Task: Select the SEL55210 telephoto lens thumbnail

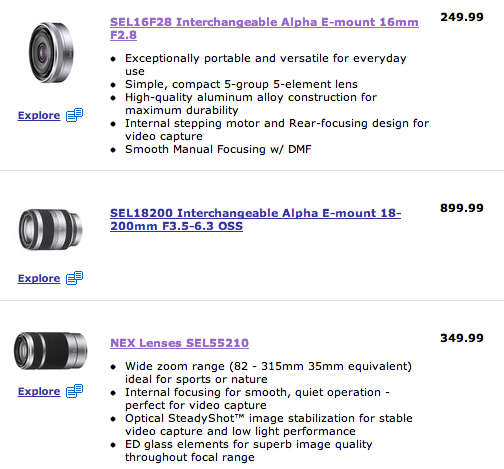Action: 50,351
